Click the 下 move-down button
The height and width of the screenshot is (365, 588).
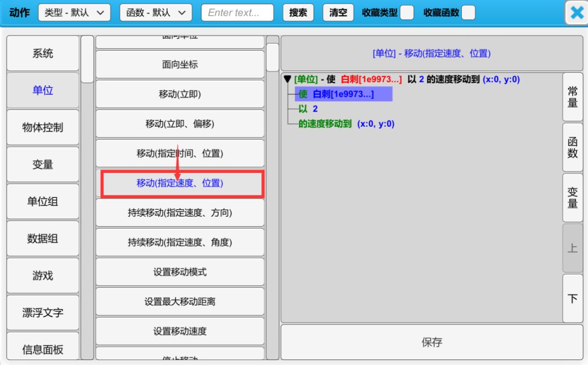click(x=572, y=299)
